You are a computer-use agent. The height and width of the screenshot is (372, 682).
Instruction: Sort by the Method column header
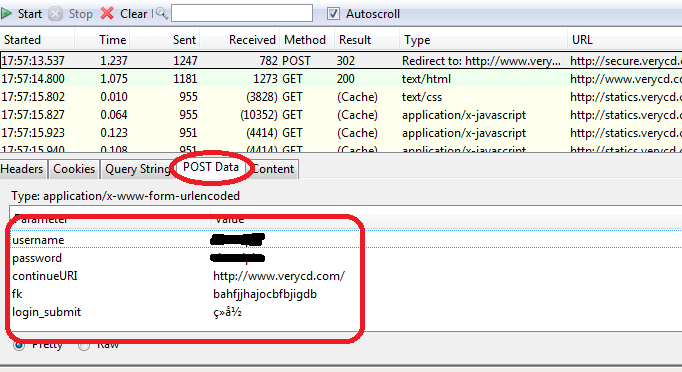[x=307, y=40]
